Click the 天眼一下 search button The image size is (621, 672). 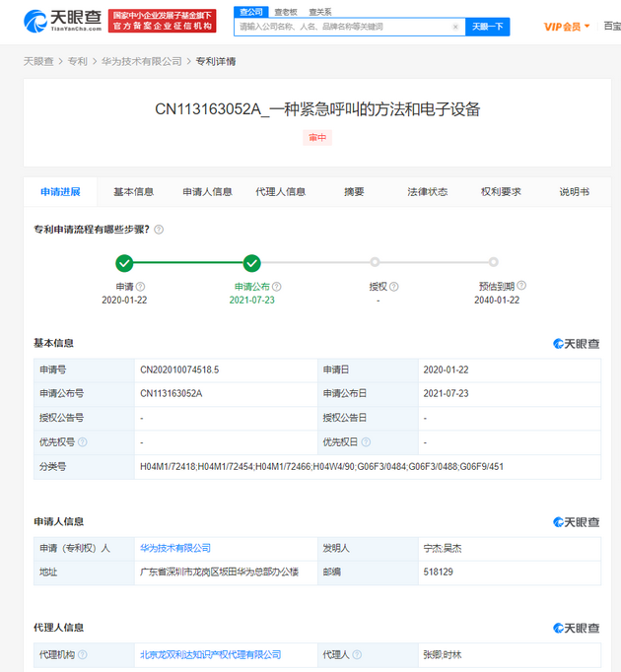(x=488, y=27)
